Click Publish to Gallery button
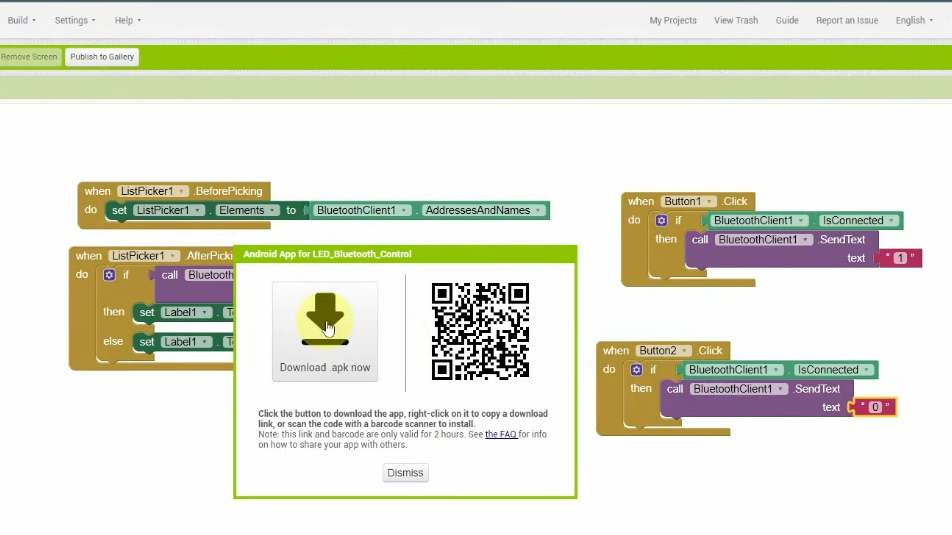 [x=102, y=57]
